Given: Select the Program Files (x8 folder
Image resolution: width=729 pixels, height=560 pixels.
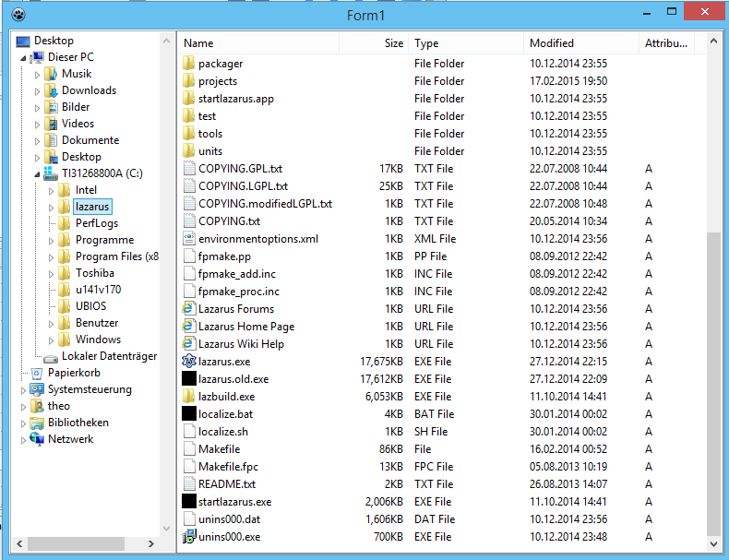Looking at the screenshot, I should [116, 256].
